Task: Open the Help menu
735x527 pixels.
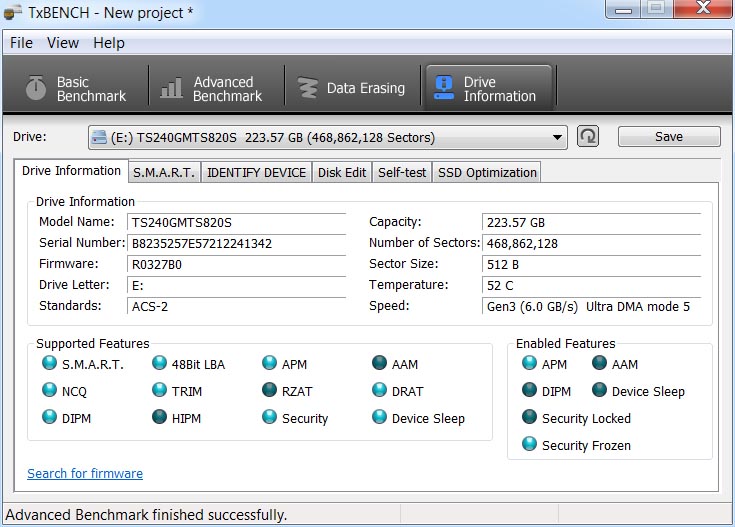Action: (x=109, y=43)
